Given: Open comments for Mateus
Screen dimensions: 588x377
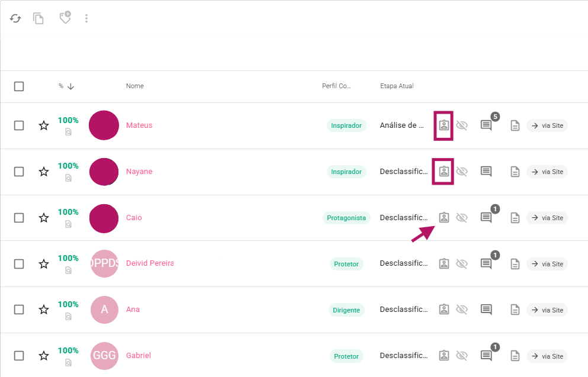Looking at the screenshot, I should coord(486,125).
